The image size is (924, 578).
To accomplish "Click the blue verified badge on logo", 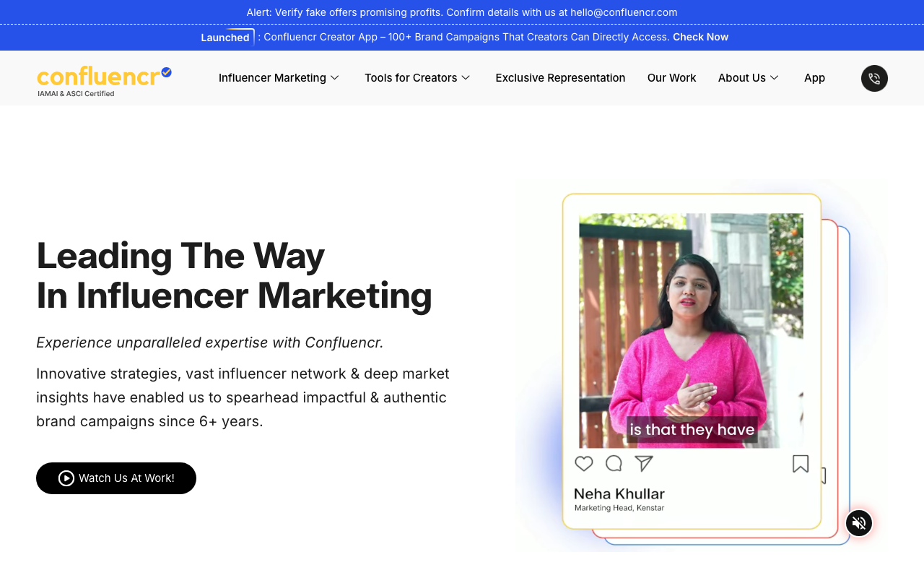I will pos(166,72).
